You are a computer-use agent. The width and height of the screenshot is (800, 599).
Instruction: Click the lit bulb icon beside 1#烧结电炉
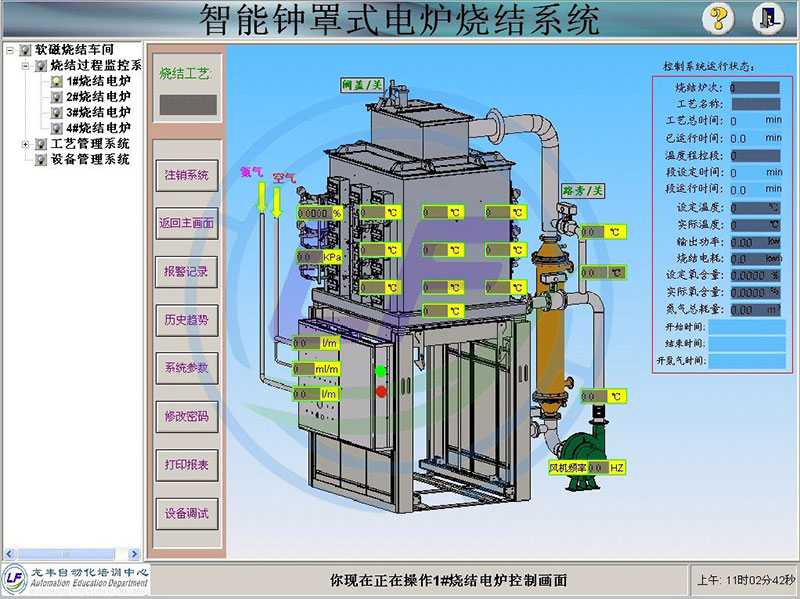(56, 81)
